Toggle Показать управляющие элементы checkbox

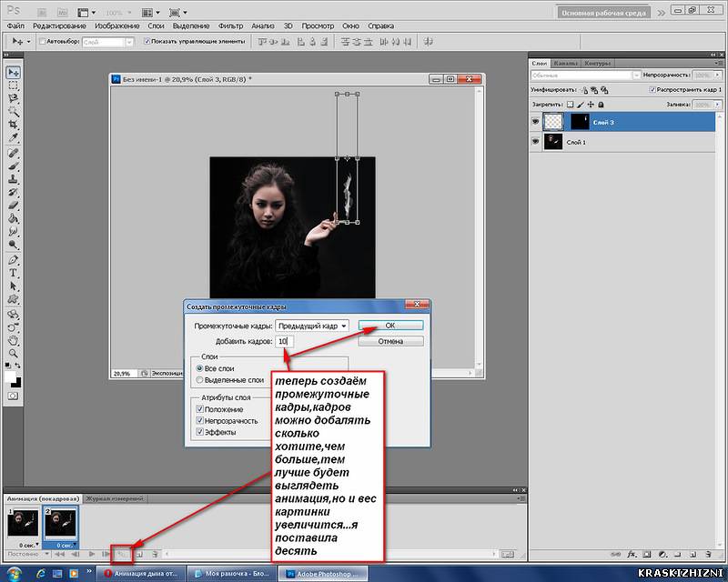click(147, 42)
